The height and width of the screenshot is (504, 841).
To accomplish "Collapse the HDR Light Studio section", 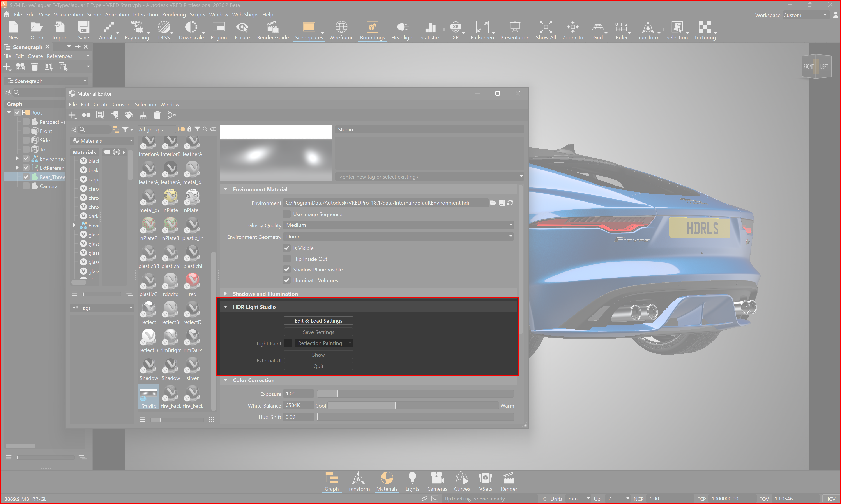I will point(226,306).
